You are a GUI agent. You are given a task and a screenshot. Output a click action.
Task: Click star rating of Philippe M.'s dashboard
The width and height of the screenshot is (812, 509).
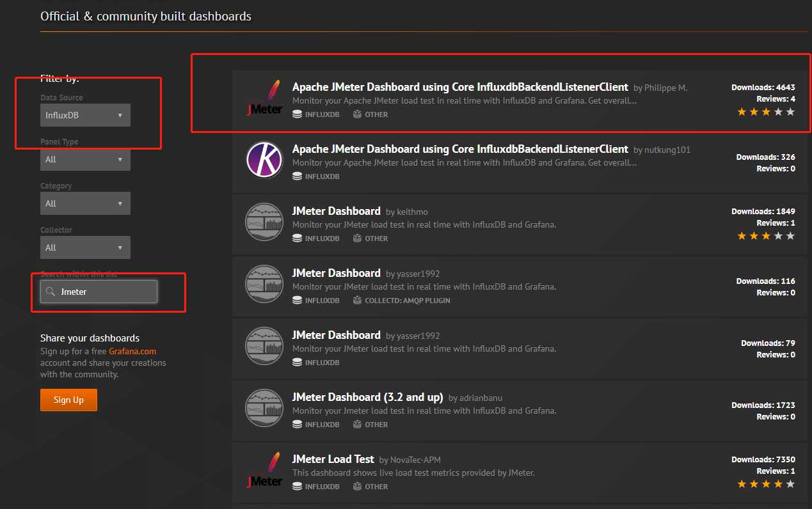point(766,112)
